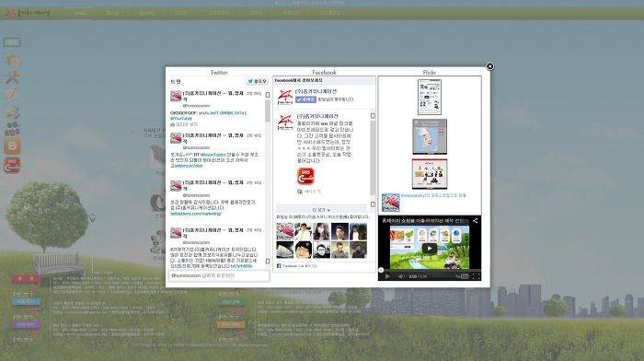
Task: Click the @YouTube mention in first tweet
Action: pyautogui.click(x=181, y=119)
